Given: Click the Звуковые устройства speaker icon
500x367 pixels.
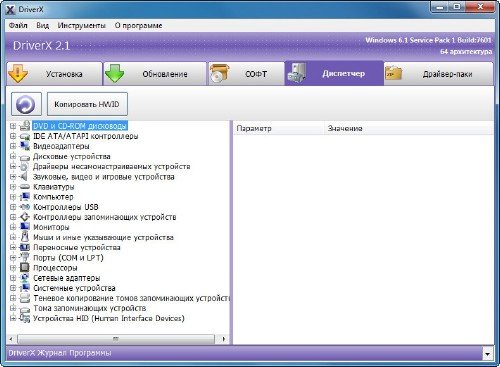Looking at the screenshot, I should pos(24,176).
